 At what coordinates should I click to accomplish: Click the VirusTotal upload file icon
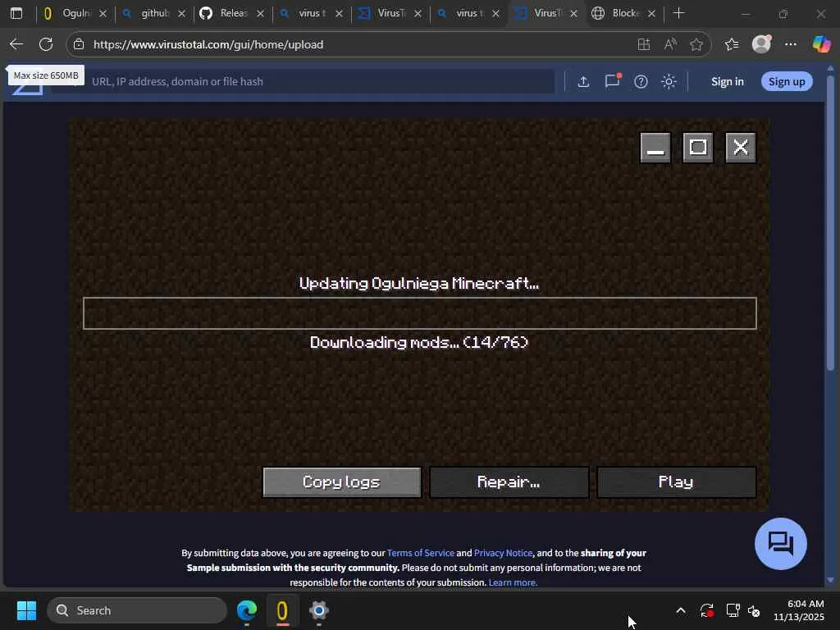[583, 81]
